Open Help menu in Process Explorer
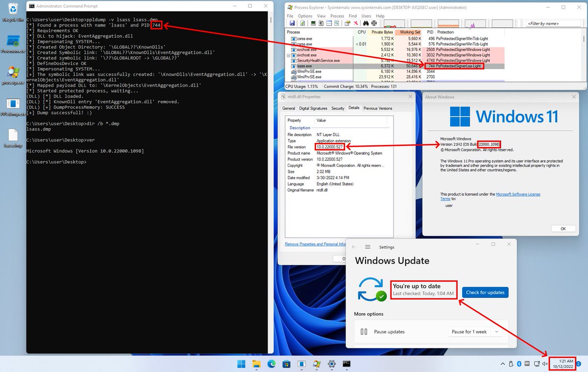 coord(380,16)
